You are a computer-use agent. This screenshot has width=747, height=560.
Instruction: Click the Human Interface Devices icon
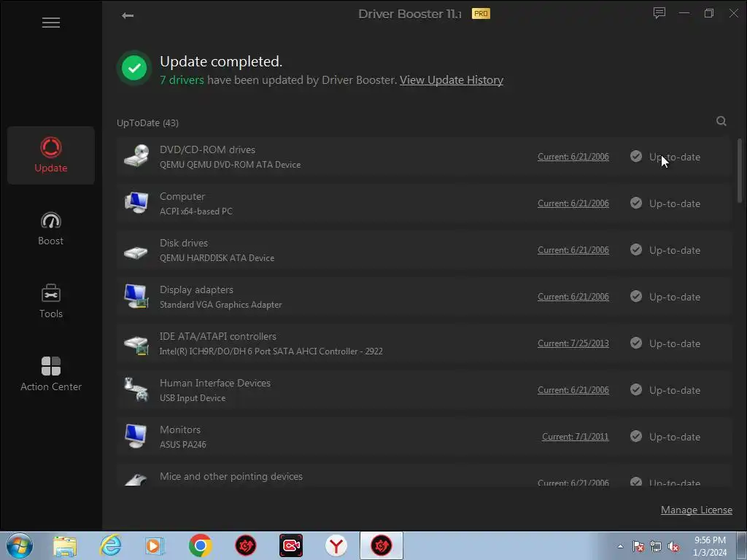coord(136,389)
